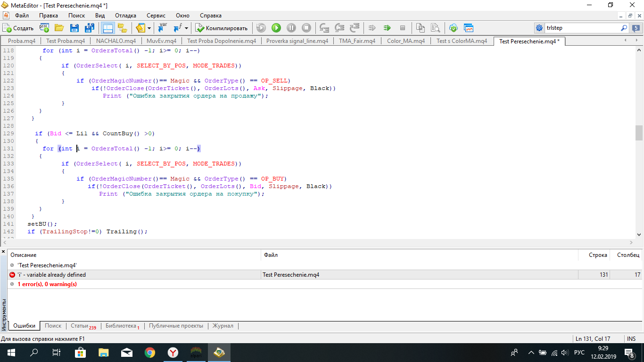
Task: Expand the styler dropdown arrow
Action: [149, 28]
